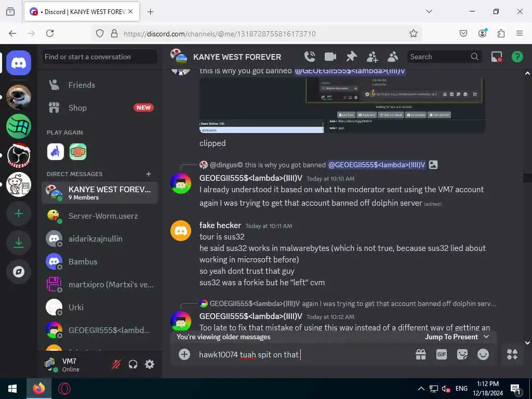The height and width of the screenshot is (399, 532).
Task: Click fake hecker's orange avatar
Action: click(180, 231)
